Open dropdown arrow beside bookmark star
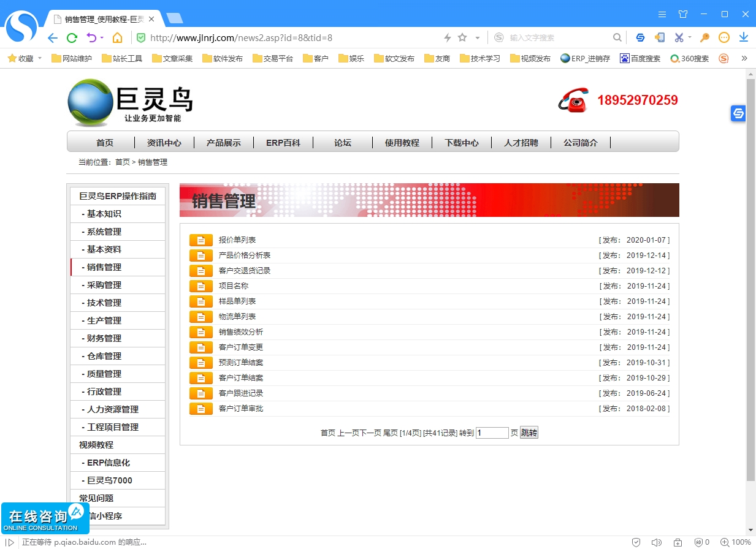Viewport: 756px width, 549px height. (x=478, y=38)
